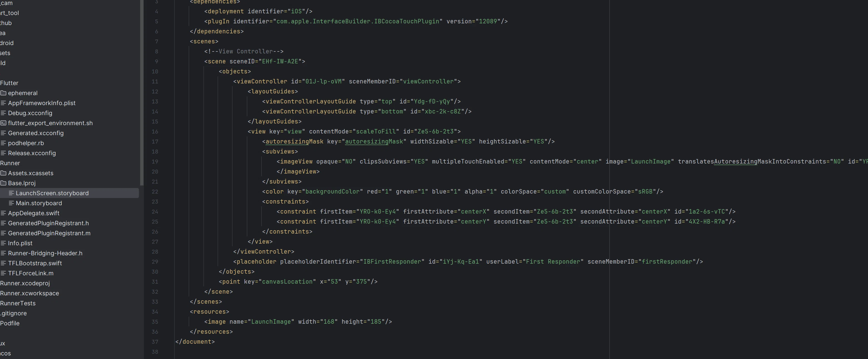Click the "backgroundColor" key value
The width and height of the screenshot is (868, 359).
point(332,192)
